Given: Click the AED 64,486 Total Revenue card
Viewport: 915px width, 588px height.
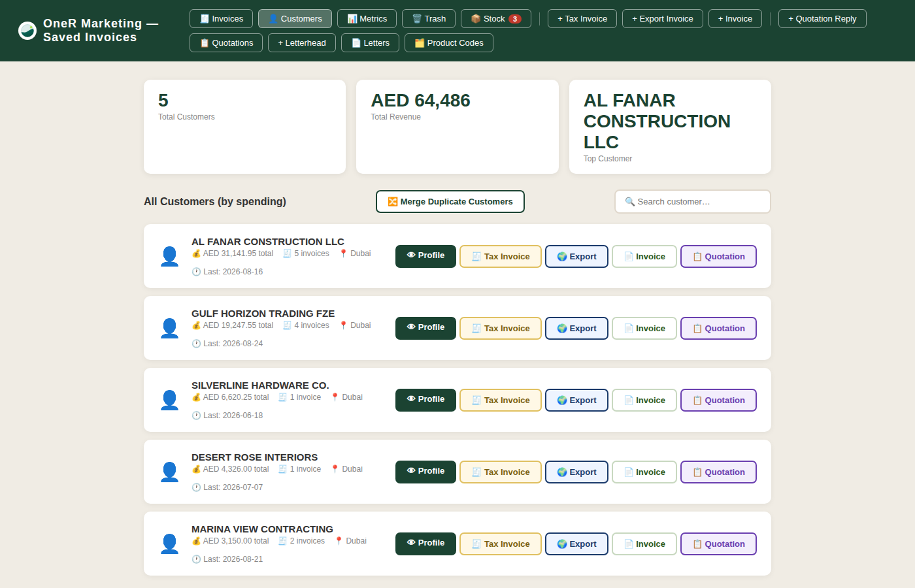Looking at the screenshot, I should 457,127.
